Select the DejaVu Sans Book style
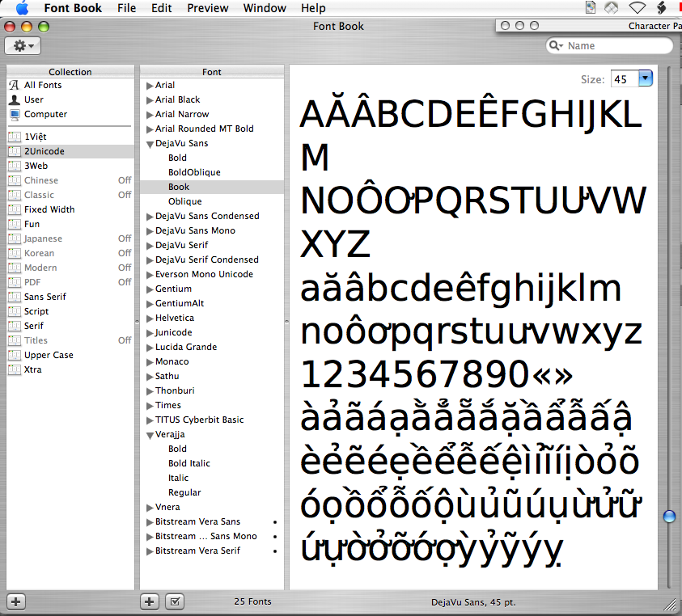The height and width of the screenshot is (616, 682). click(x=212, y=187)
